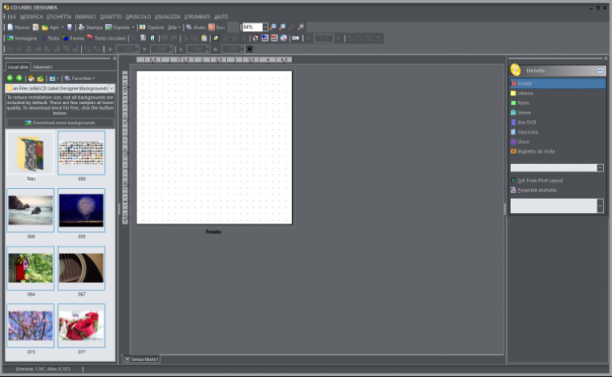Click the paste clipboard icon

pyautogui.click(x=204, y=38)
